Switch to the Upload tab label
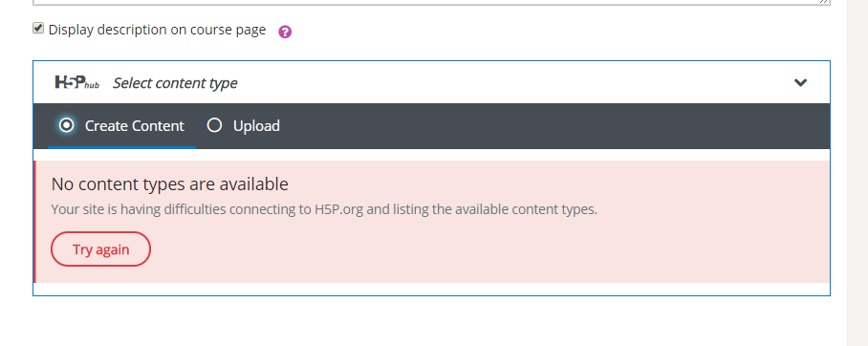Viewport: 868px width, 346px height. 256,126
